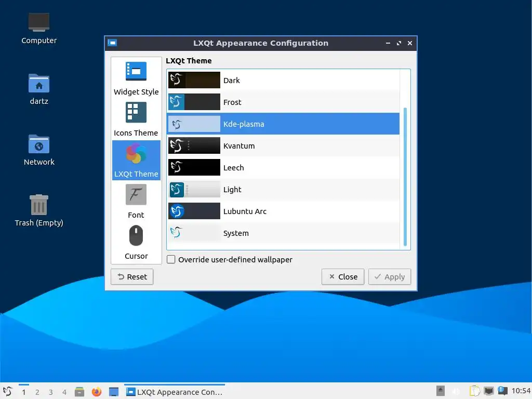532x399 pixels.
Task: Open the LXQt start menu bird icon
Action: [x=8, y=392]
